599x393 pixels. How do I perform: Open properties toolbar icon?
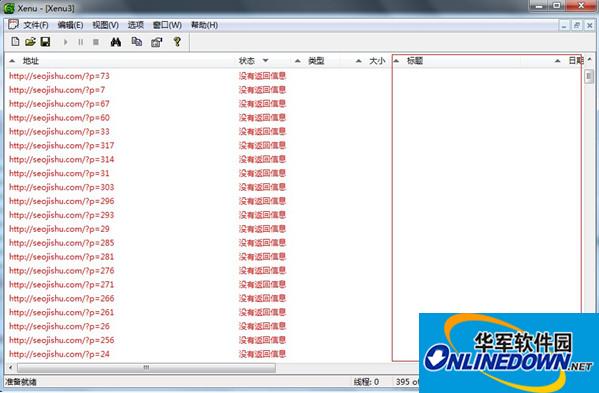pyautogui.click(x=157, y=42)
